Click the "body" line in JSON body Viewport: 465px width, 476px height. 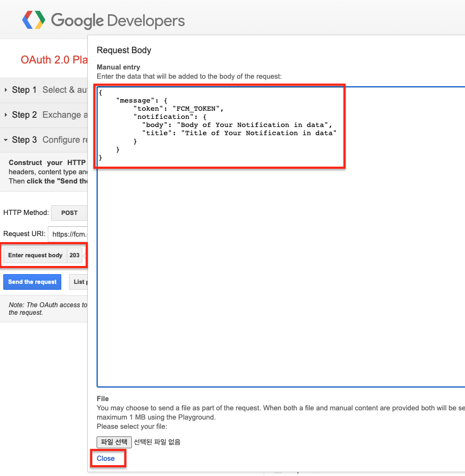click(x=237, y=125)
